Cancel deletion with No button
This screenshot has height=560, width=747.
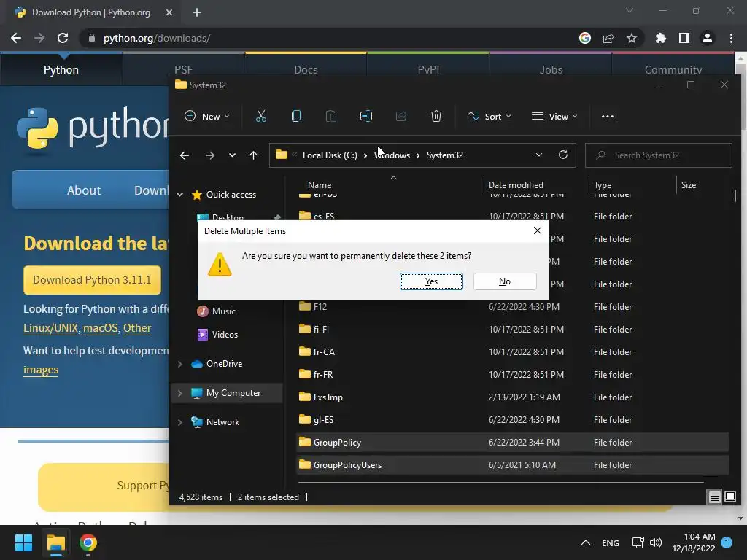coord(505,281)
